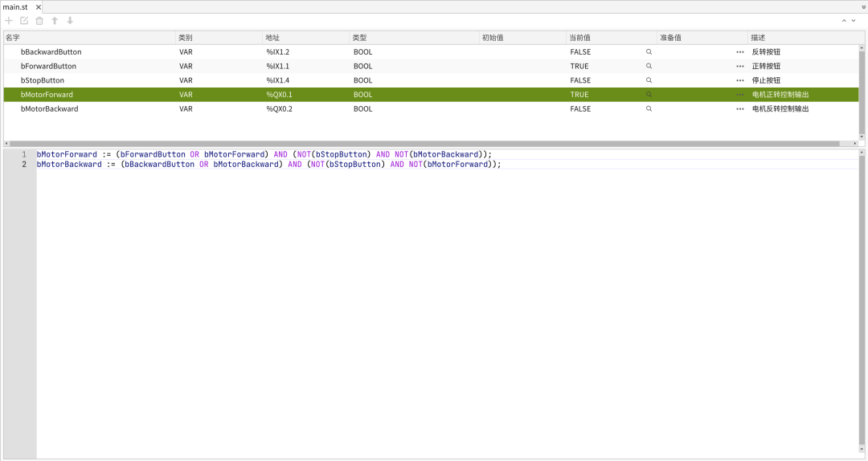This screenshot has height=461, width=868.
Task: Click magnifier icon in the bStopButton row
Action: pos(649,80)
